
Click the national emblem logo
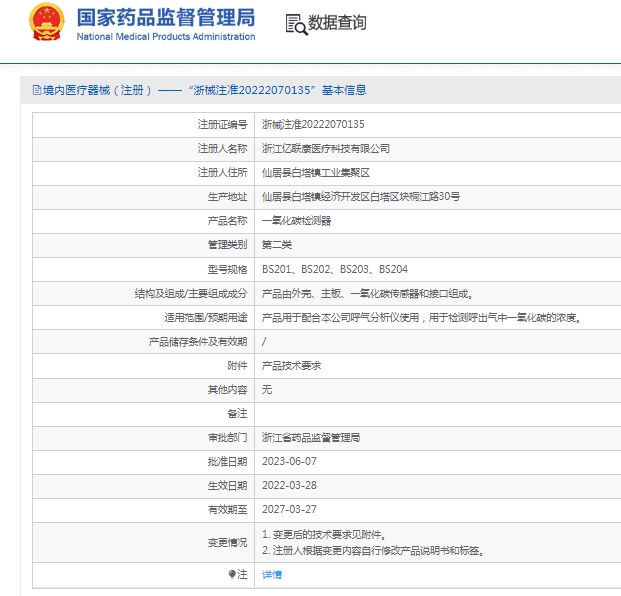[x=47, y=22]
